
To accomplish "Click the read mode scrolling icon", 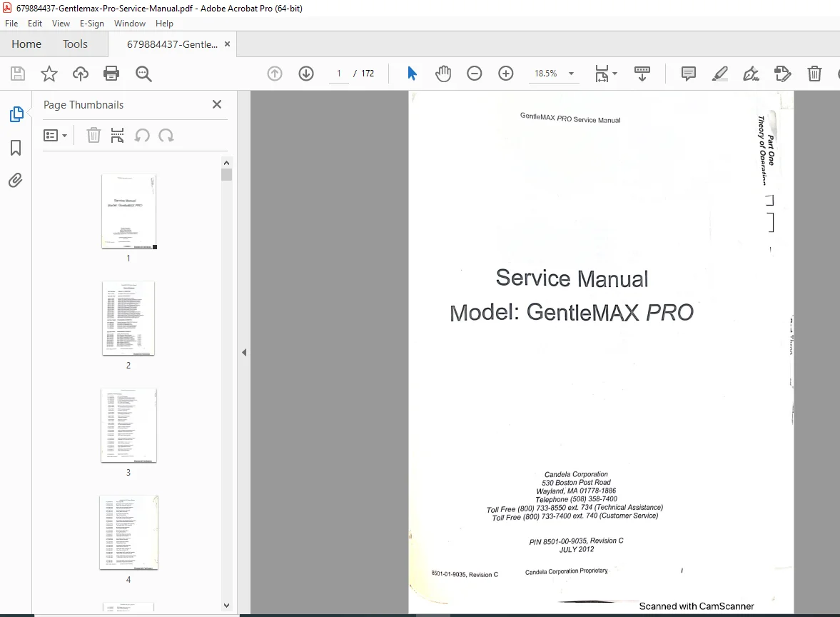I will (642, 74).
